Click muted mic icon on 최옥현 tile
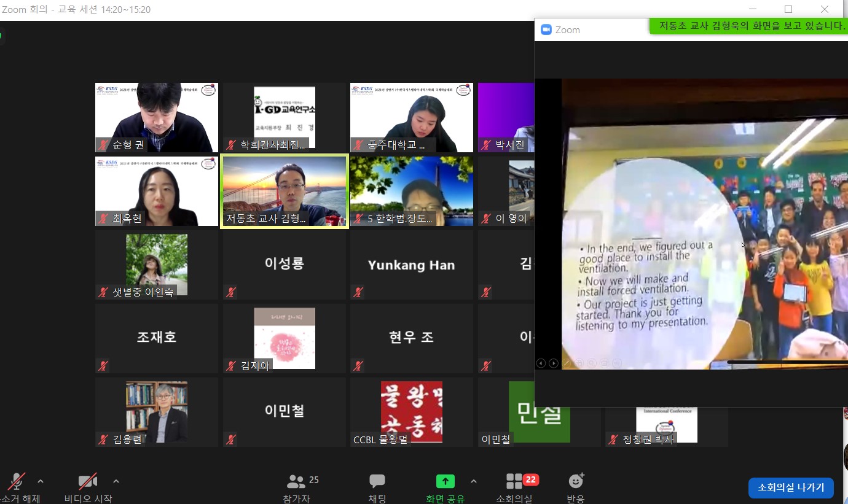This screenshot has height=504, width=848. (103, 219)
